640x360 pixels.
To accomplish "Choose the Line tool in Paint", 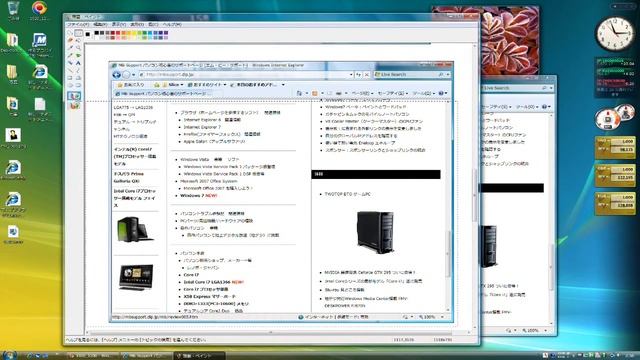I will coord(71,70).
